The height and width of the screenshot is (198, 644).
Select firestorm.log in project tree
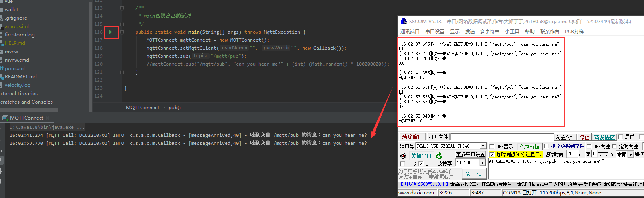tap(20, 35)
